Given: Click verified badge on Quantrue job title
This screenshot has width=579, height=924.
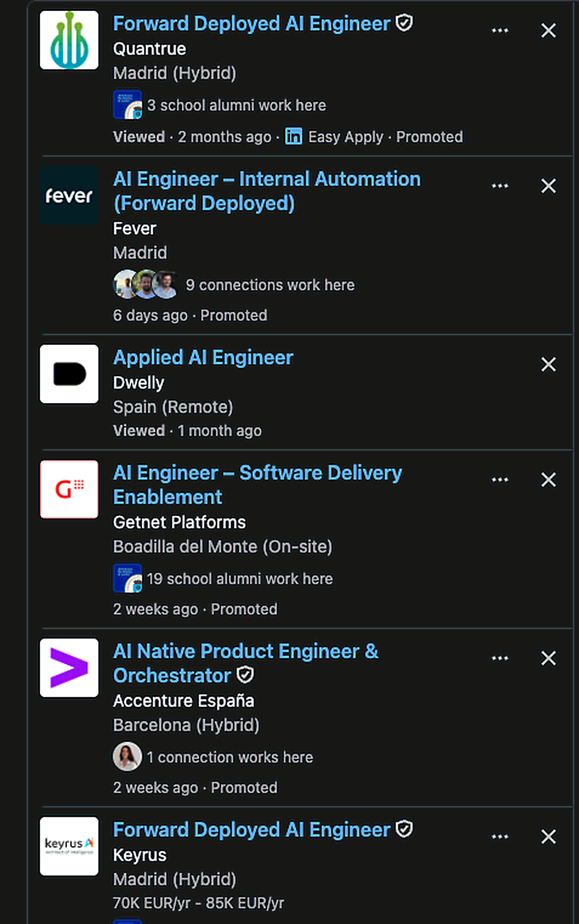Looking at the screenshot, I should point(404,23).
